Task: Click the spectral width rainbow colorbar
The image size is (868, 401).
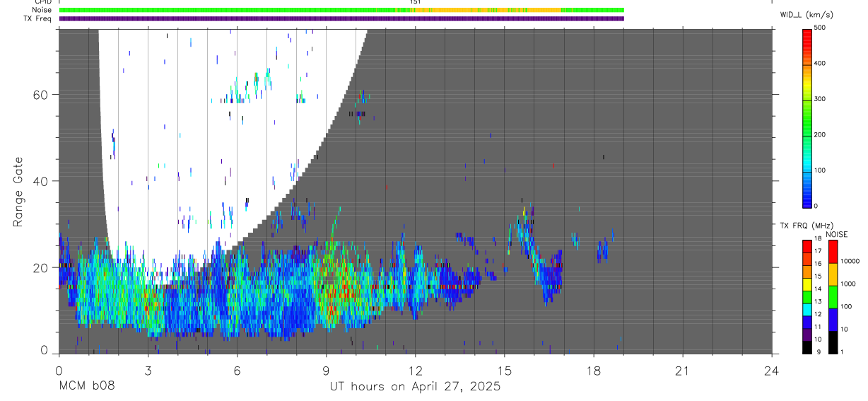Action: tap(807, 117)
